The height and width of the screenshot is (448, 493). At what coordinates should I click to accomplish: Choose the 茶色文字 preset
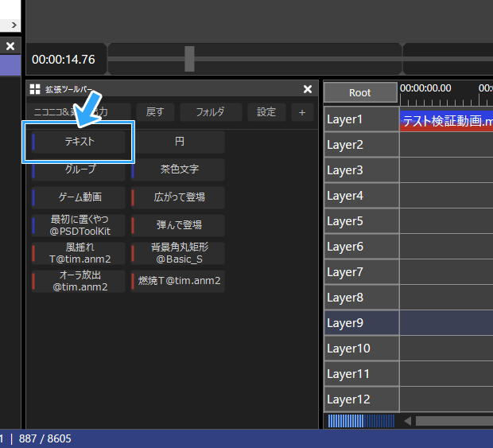tap(178, 169)
